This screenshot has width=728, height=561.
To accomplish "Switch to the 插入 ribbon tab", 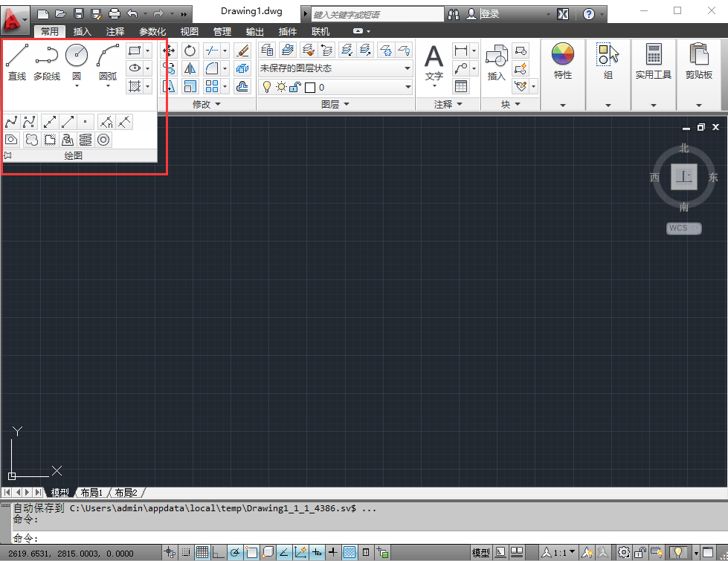I will pyautogui.click(x=83, y=31).
